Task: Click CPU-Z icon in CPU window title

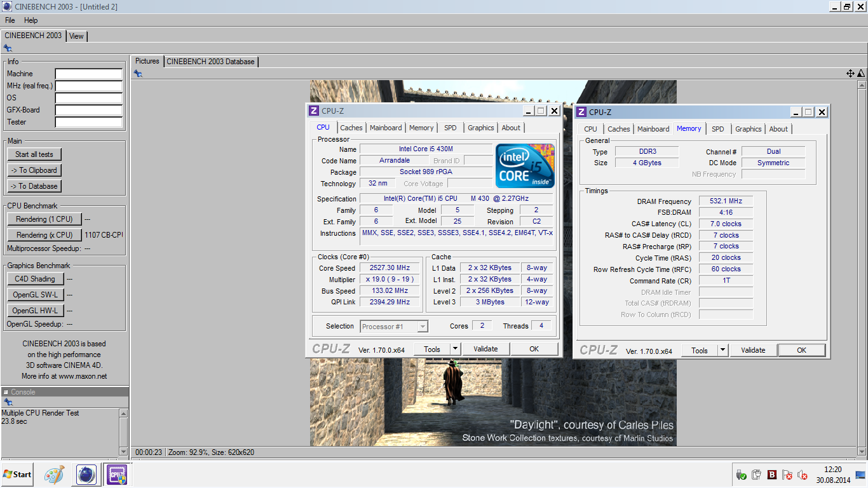Action: tap(314, 111)
